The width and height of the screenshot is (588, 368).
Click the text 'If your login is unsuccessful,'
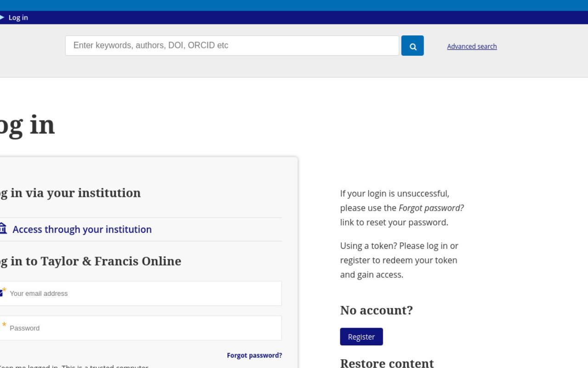[x=395, y=193]
